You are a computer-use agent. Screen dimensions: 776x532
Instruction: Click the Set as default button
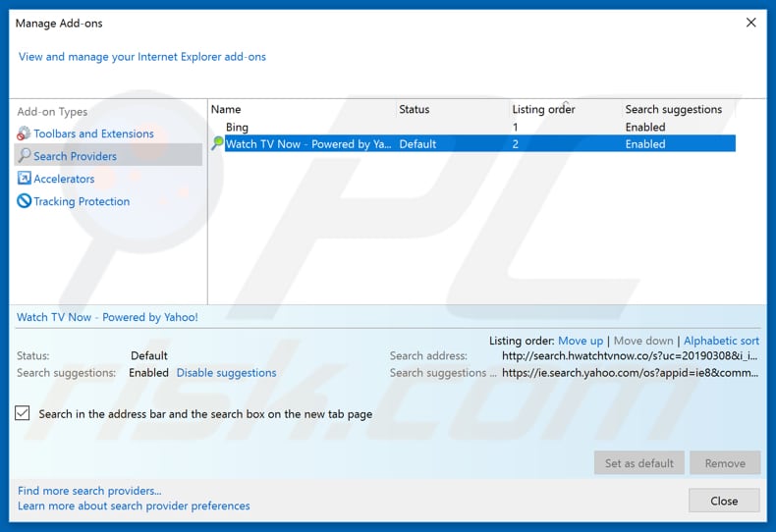pyautogui.click(x=638, y=462)
